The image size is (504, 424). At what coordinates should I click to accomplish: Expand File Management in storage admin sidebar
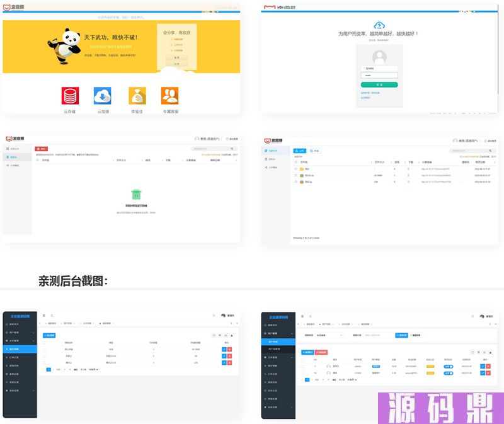[20, 341]
